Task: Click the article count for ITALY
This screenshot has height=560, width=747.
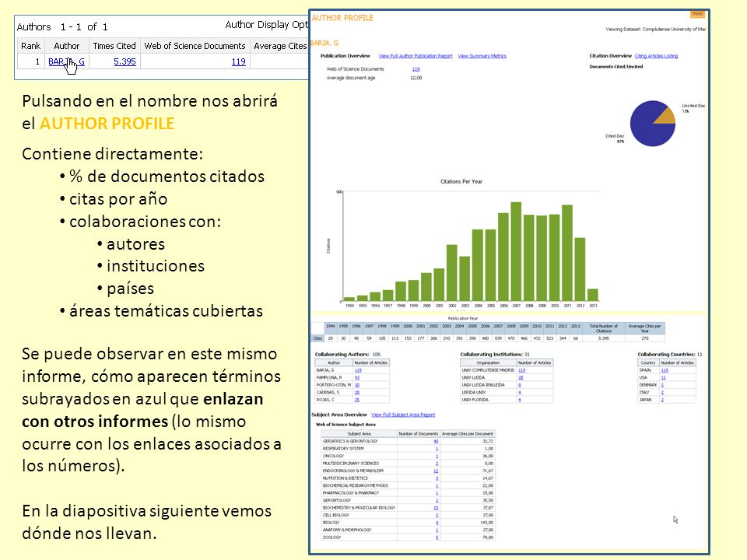Action: (x=662, y=392)
